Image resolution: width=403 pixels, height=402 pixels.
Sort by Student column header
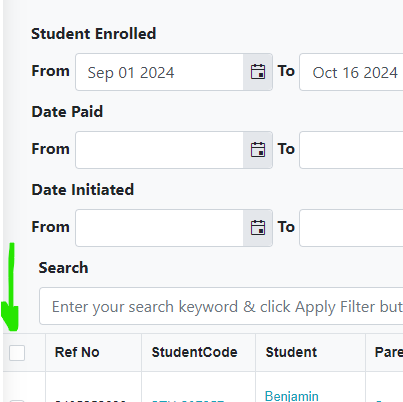[x=291, y=352]
